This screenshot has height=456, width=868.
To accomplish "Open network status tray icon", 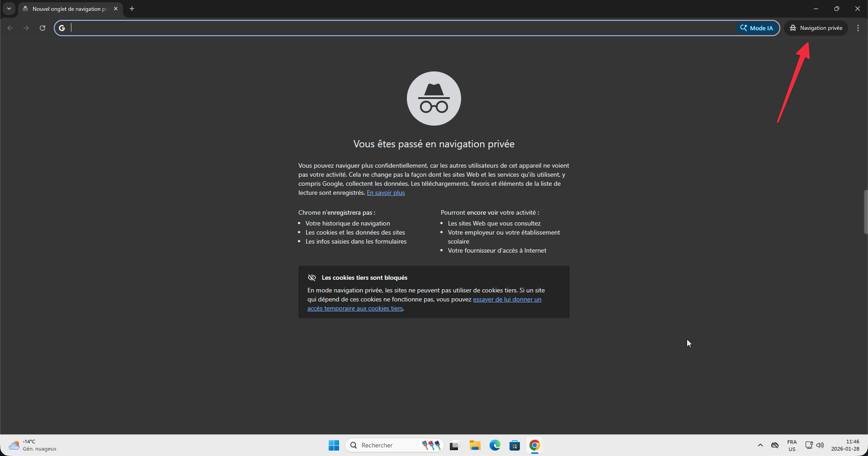I will [x=809, y=445].
